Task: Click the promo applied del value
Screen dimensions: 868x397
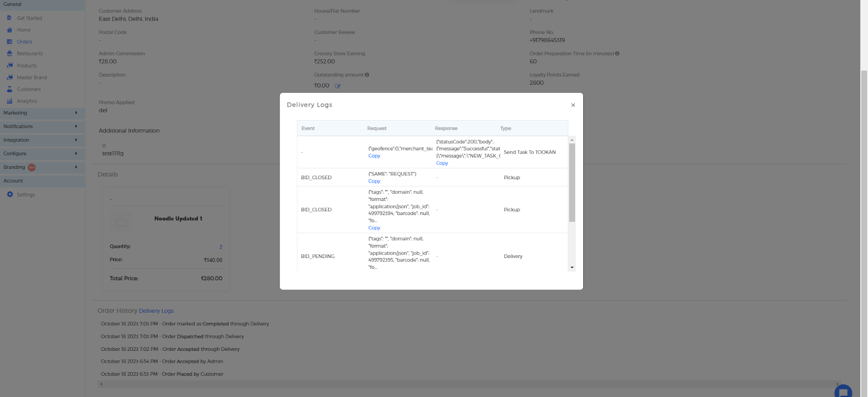Action: tap(103, 110)
